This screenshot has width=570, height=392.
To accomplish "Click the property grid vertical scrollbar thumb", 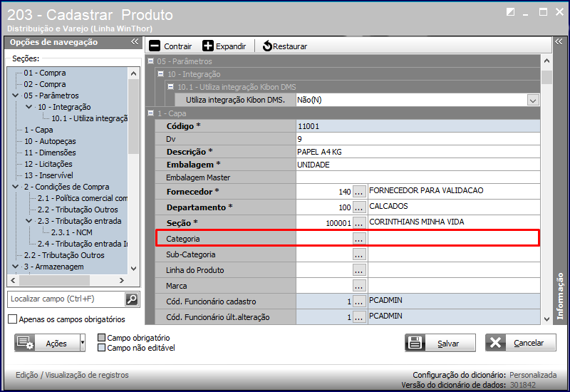I will click(546, 77).
